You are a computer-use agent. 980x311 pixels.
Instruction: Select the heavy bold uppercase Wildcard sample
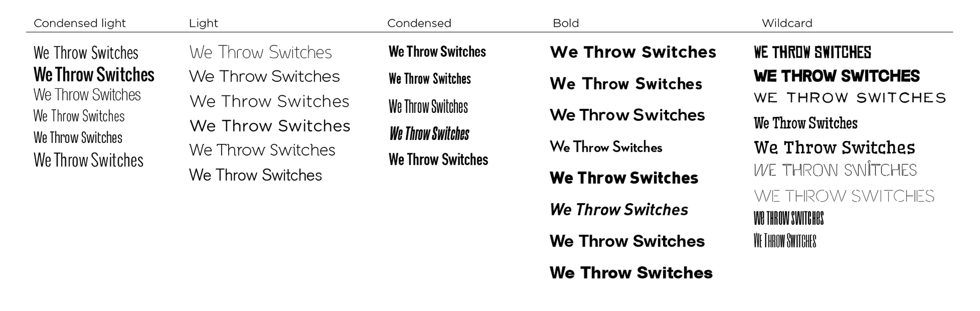pos(837,76)
